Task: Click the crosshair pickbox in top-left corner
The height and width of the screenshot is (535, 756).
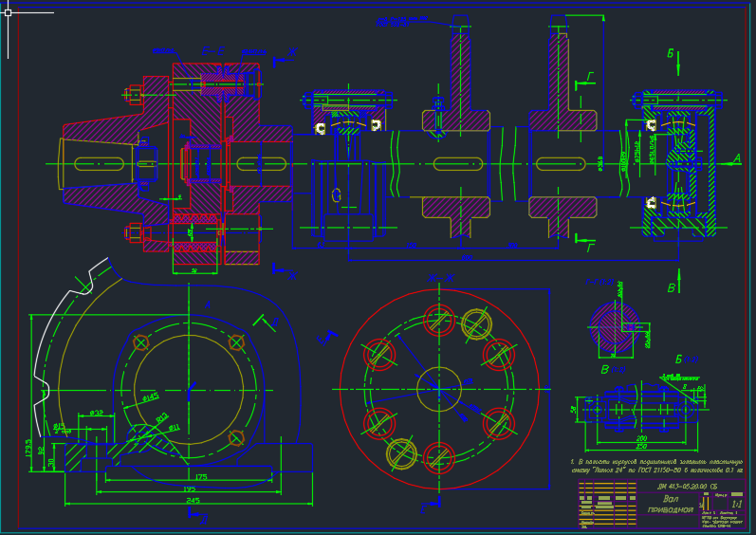Action: 9,13
